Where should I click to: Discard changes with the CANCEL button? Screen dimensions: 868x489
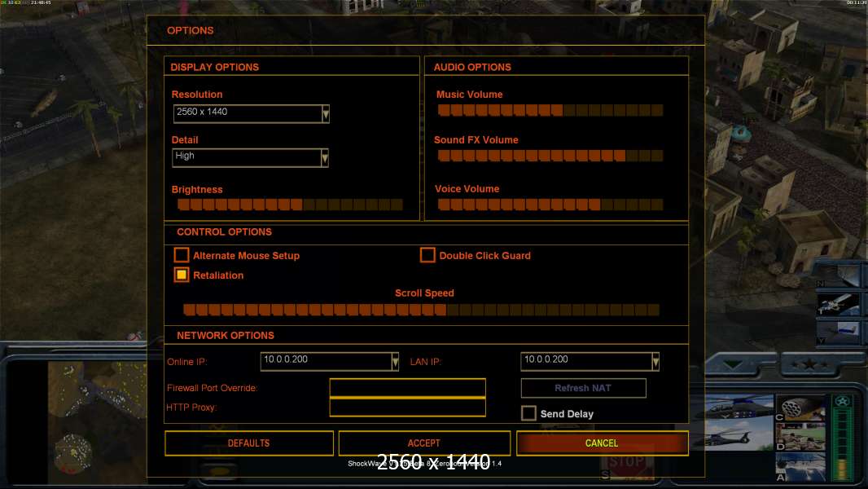(603, 443)
